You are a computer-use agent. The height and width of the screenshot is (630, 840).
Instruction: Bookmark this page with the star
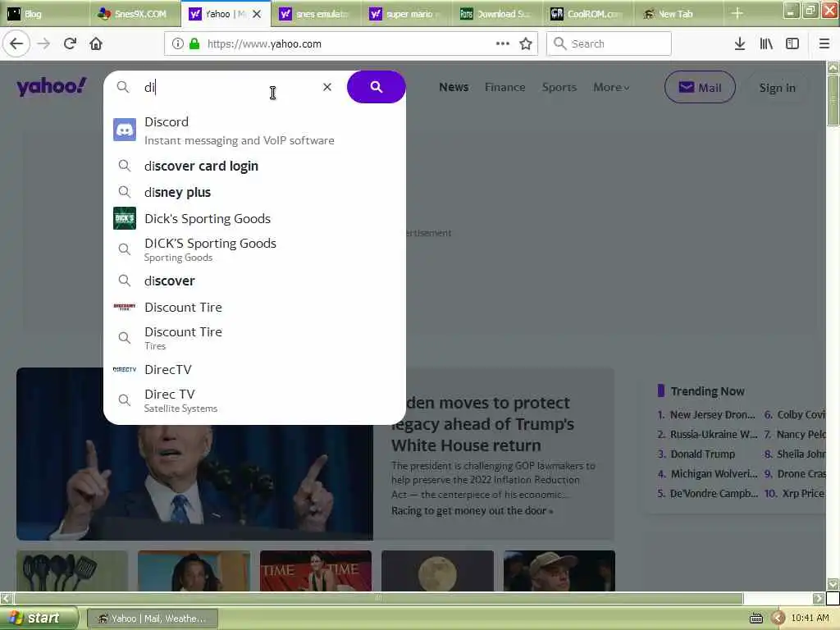coord(526,44)
